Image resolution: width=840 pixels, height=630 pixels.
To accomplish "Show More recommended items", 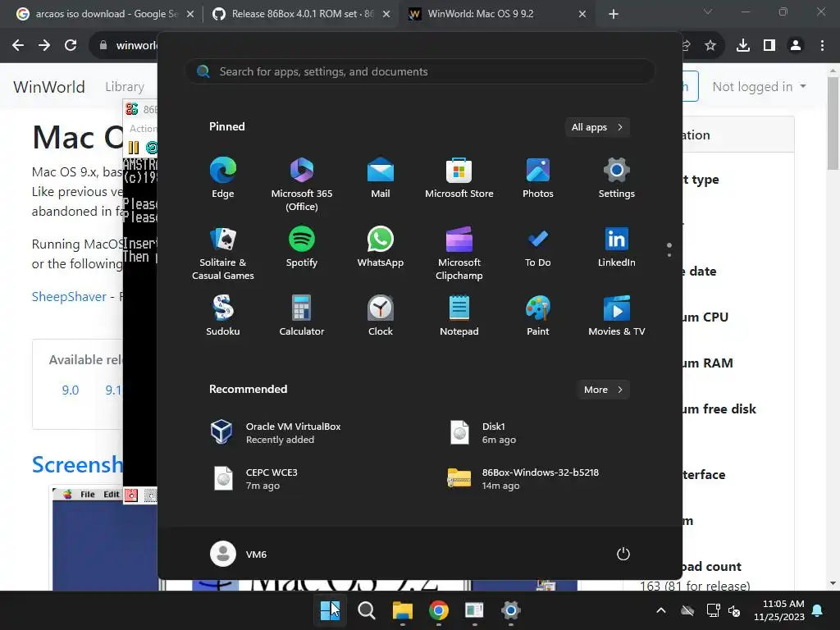I will point(603,390).
